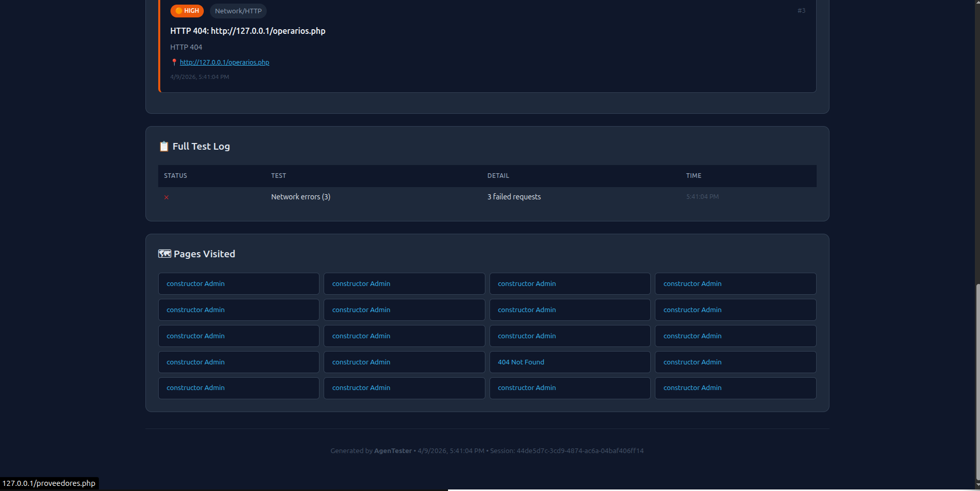Click the first constructor Admin page entry
Image resolution: width=980 pixels, height=491 pixels.
click(x=195, y=283)
